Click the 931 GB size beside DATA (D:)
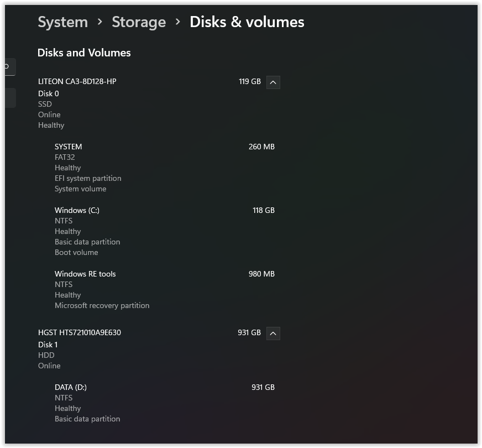 pyautogui.click(x=263, y=387)
